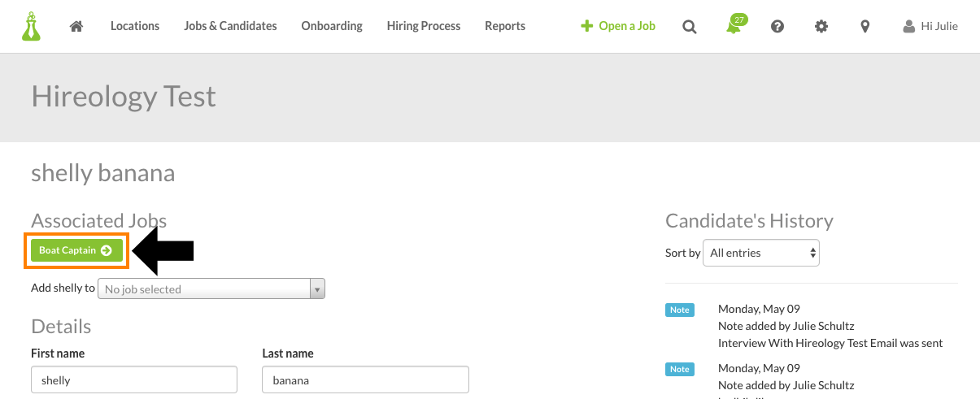This screenshot has height=399, width=980.
Task: Click the Hireology flask logo
Action: [x=32, y=27]
